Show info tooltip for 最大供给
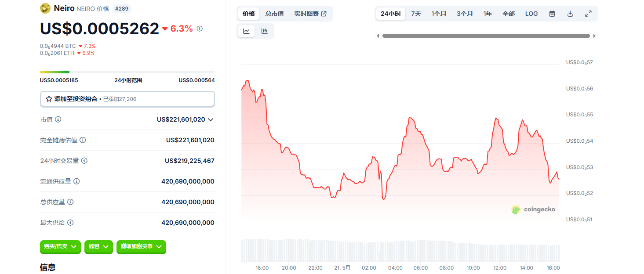The width and height of the screenshot is (644, 274). 70,223
